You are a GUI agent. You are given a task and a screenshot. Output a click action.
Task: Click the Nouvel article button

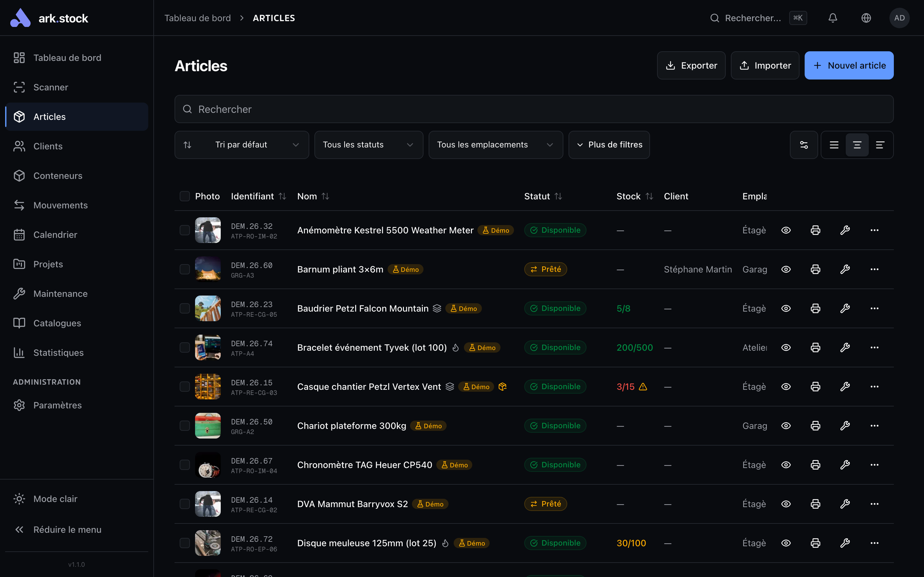849,65
